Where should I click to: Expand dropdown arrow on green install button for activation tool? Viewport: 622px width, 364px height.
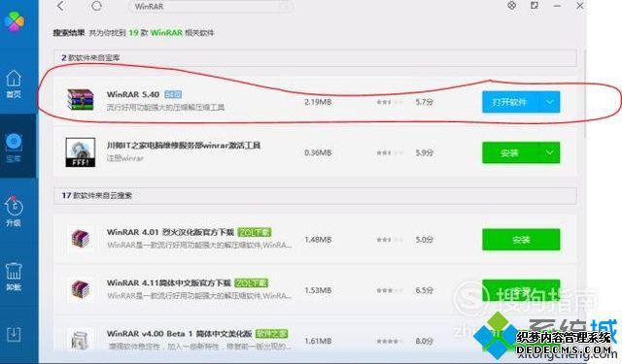click(x=550, y=152)
